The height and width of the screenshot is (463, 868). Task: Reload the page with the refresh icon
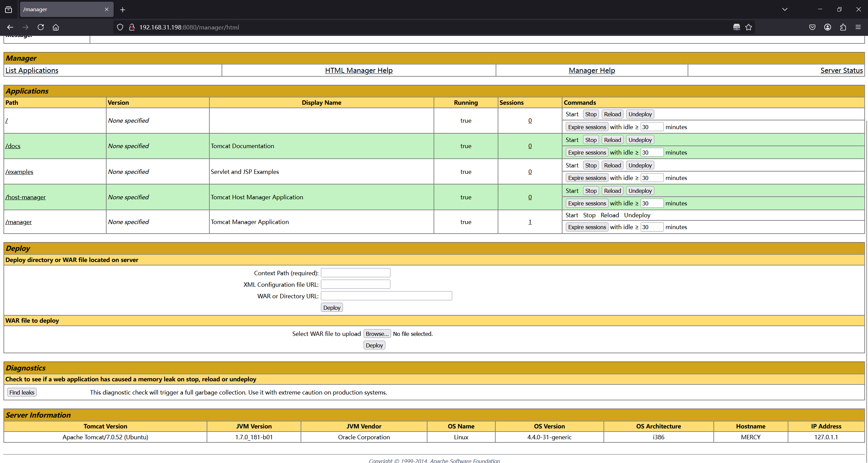(x=41, y=27)
